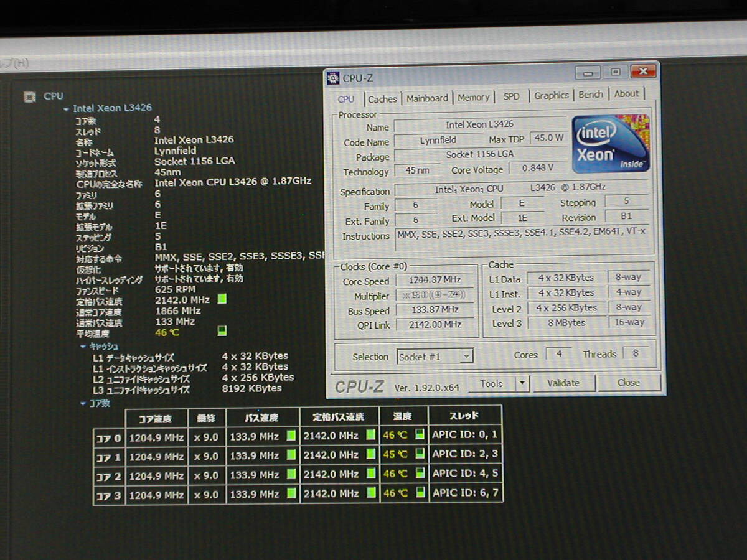Image resolution: width=747 pixels, height=560 pixels.
Task: Click the Close button in CPU-Z
Action: point(629,383)
